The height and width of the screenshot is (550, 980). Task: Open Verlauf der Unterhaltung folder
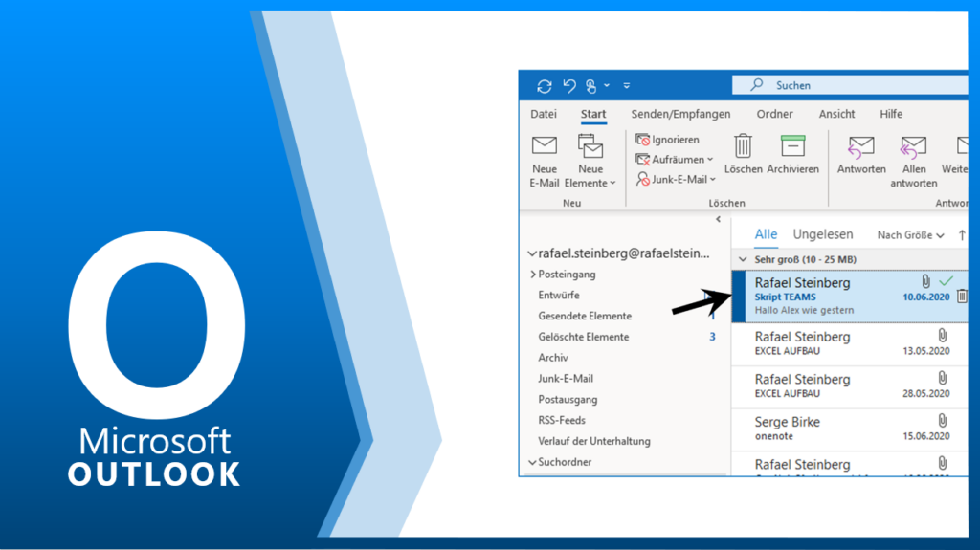click(x=593, y=441)
